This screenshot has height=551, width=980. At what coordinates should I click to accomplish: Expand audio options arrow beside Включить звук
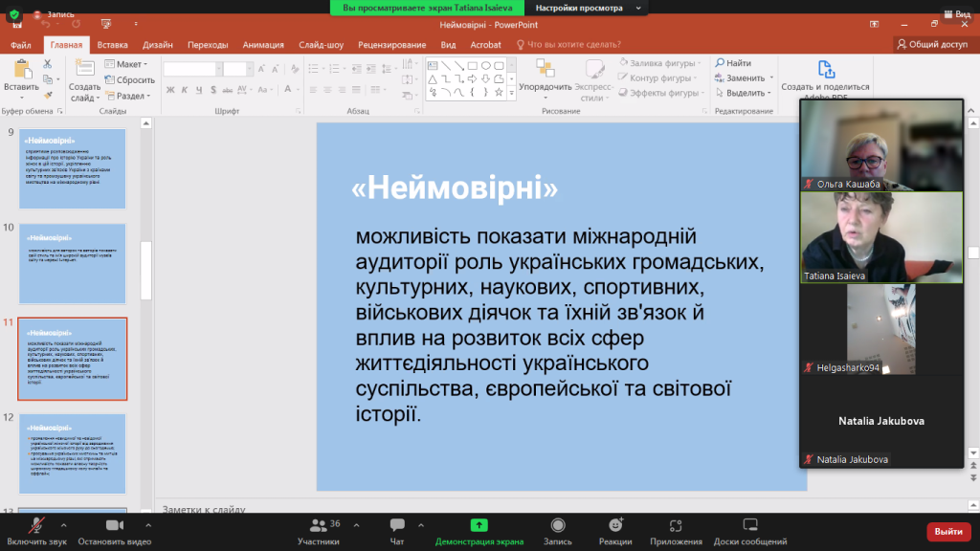(64, 525)
